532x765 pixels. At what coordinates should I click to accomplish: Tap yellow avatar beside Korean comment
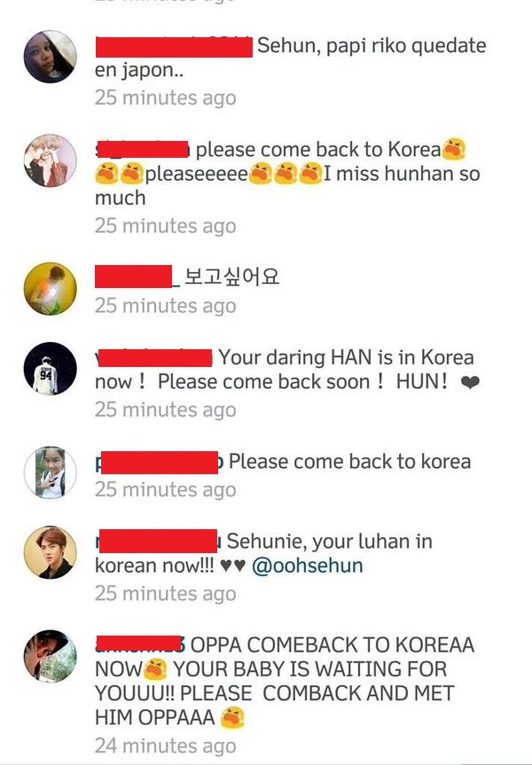coord(51,289)
